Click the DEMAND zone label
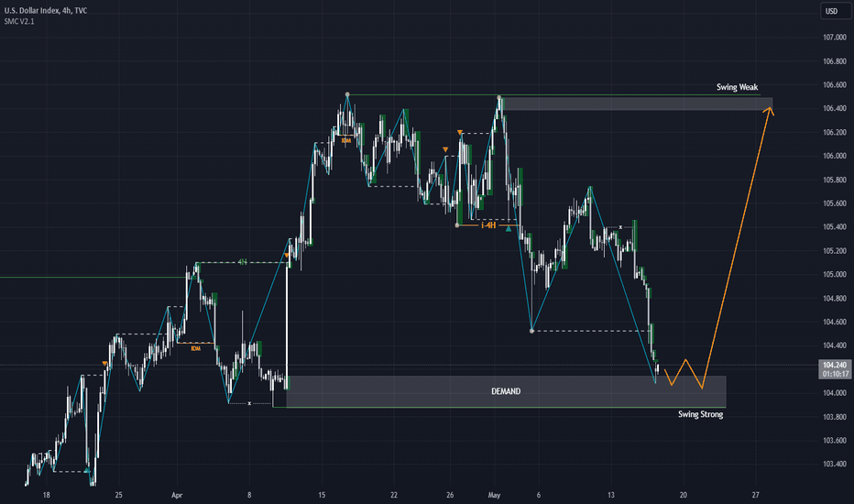The width and height of the screenshot is (854, 504). 506,391
